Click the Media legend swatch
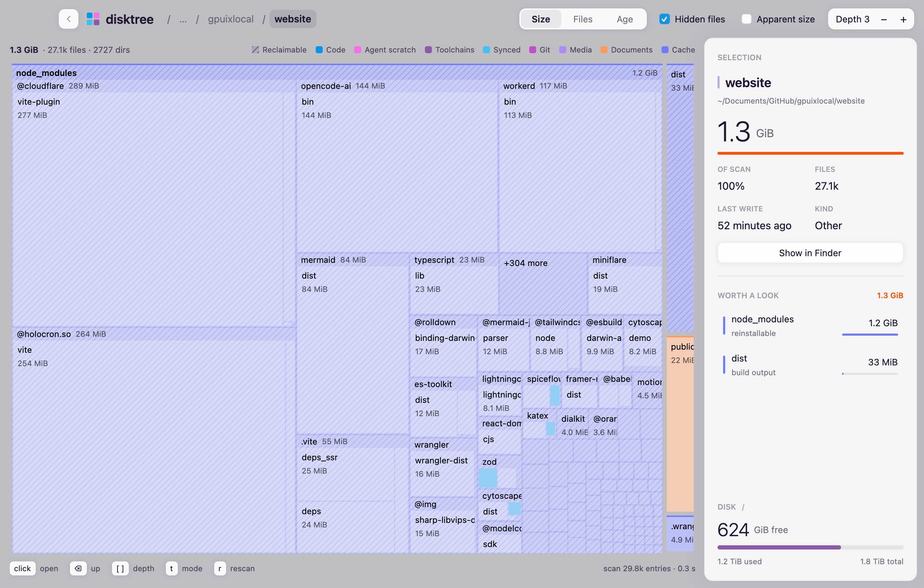 coord(562,49)
